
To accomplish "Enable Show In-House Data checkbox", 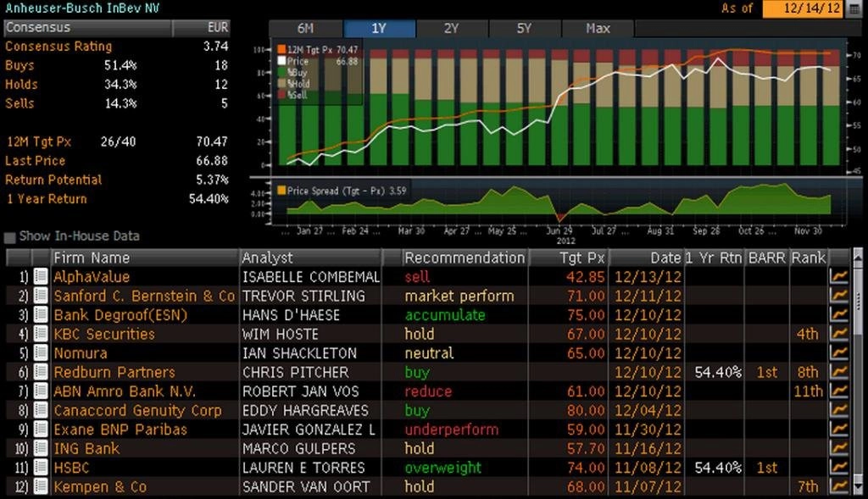I will click(x=9, y=237).
